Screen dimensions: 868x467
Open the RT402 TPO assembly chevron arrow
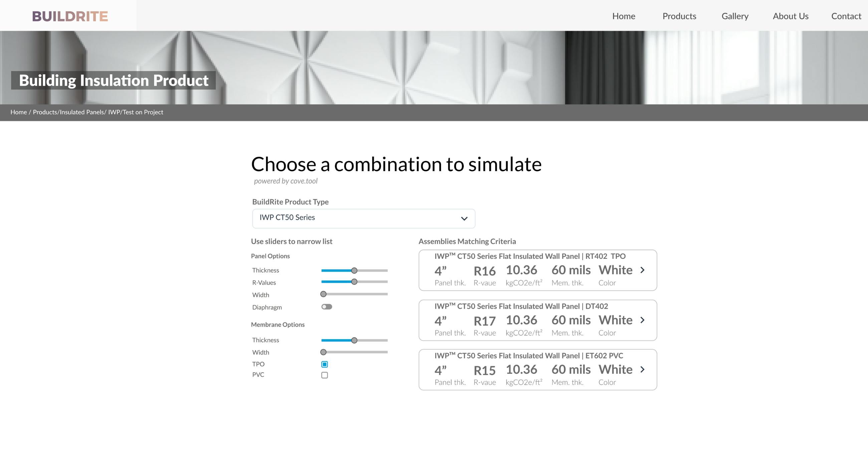642,270
